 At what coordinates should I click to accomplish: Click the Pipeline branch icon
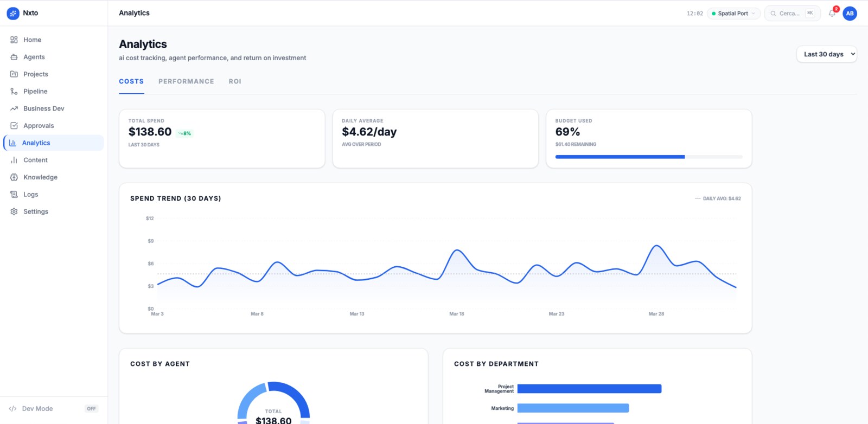pyautogui.click(x=14, y=91)
